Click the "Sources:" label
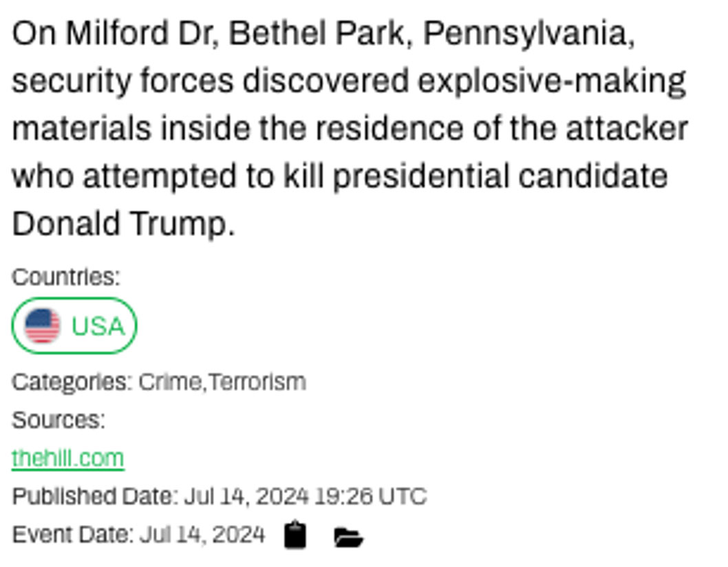 click(x=58, y=420)
